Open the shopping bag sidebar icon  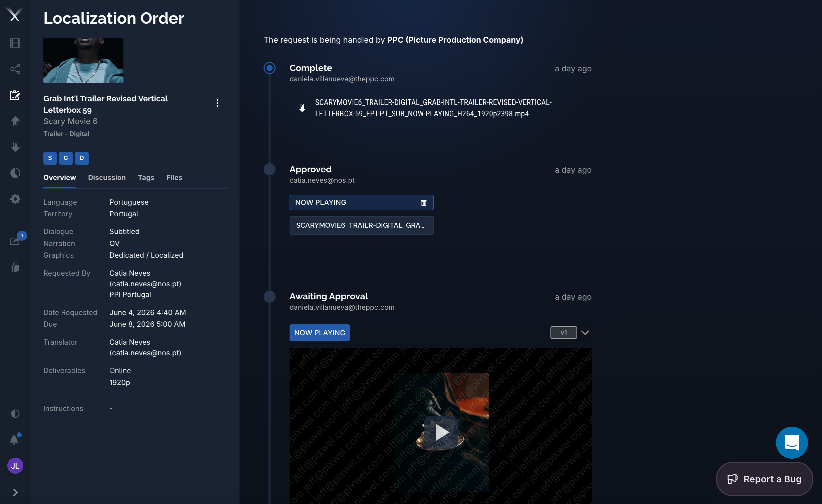(x=15, y=267)
